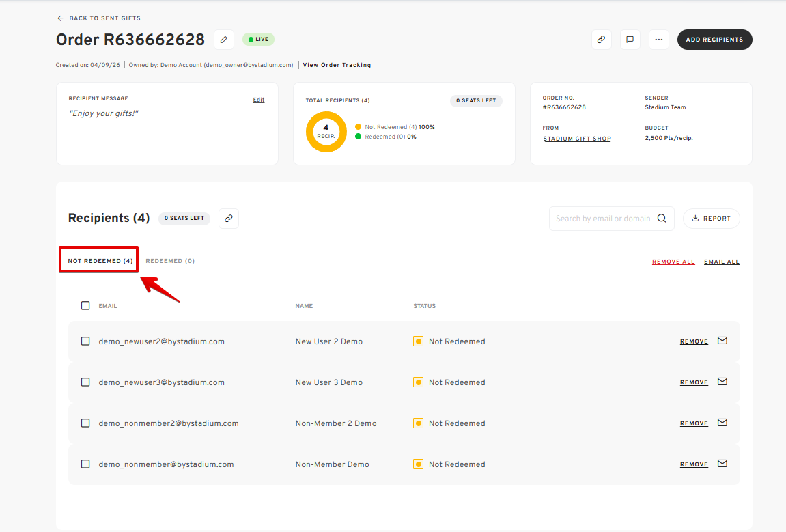Send email to demo_nonmember via envelope icon
The image size is (786, 532).
(722, 464)
